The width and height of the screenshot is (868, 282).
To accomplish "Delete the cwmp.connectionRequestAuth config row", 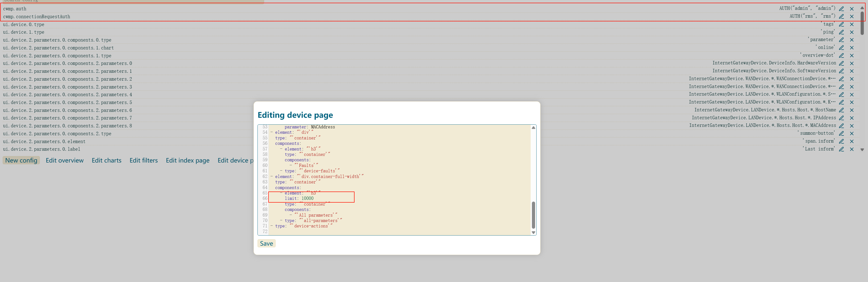I will pyautogui.click(x=852, y=16).
